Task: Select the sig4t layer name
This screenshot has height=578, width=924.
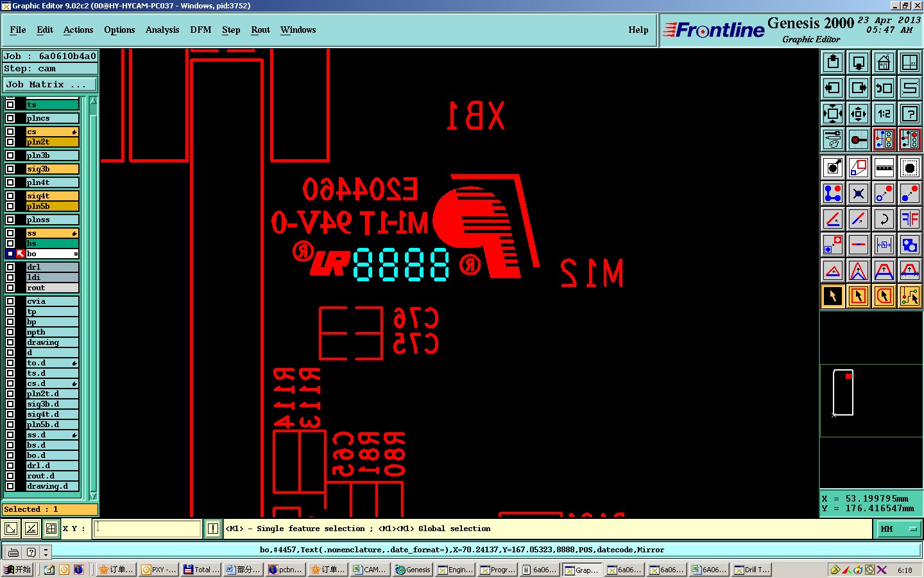Action: 52,196
